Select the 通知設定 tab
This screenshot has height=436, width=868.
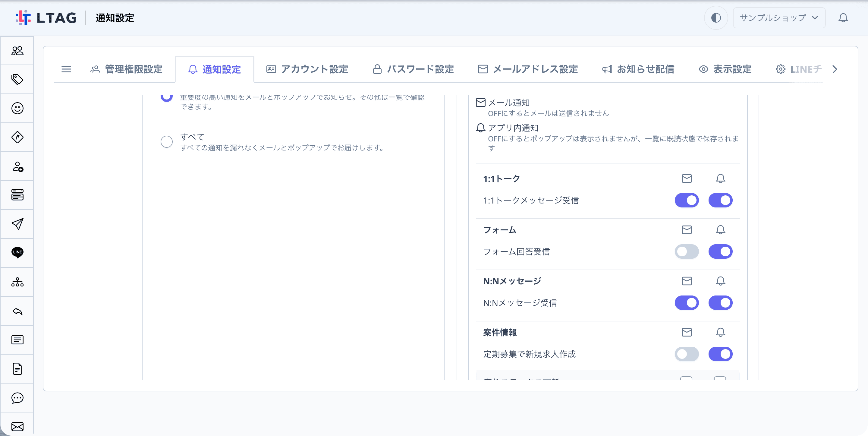pyautogui.click(x=214, y=69)
